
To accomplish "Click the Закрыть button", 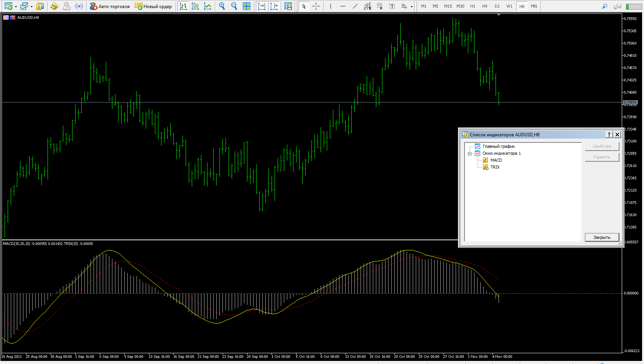I will click(x=601, y=237).
